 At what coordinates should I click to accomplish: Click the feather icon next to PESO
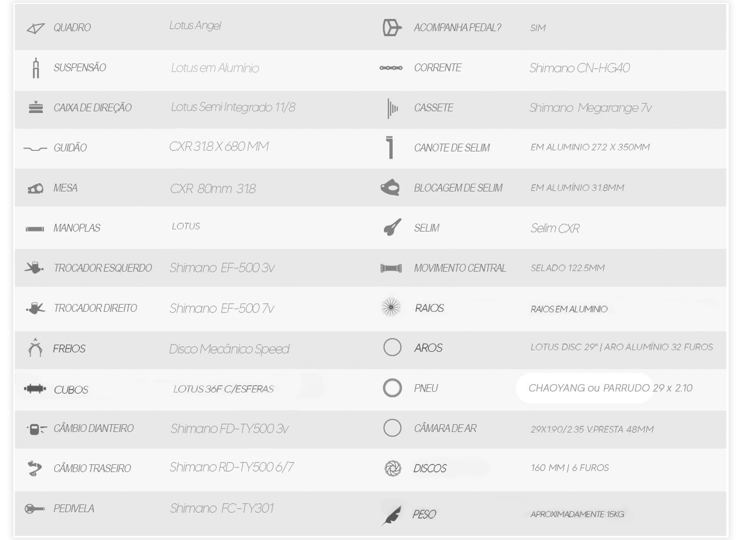tap(391, 515)
